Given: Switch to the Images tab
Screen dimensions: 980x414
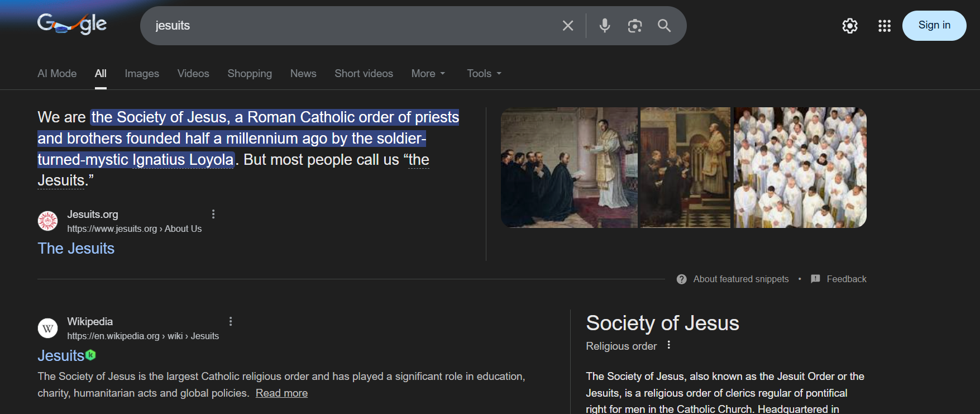Looking at the screenshot, I should point(142,74).
